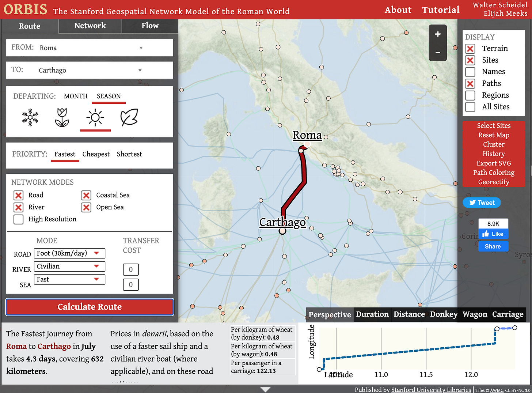
Task: Enable the Names display checkbox
Action: tap(470, 72)
